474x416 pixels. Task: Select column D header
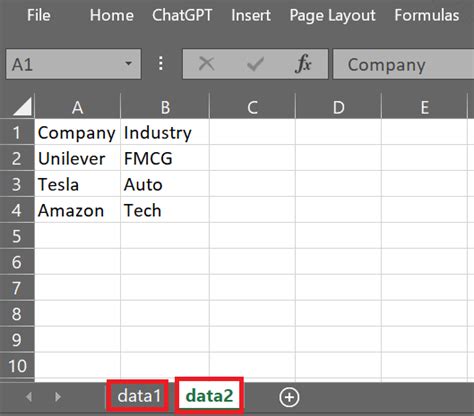tap(338, 107)
